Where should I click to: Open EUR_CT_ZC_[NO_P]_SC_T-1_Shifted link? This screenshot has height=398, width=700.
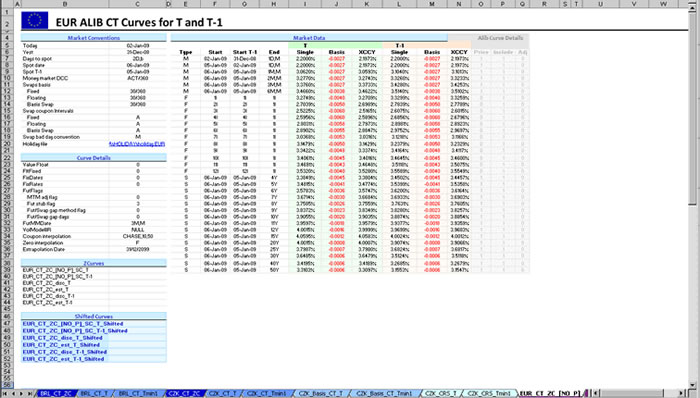75,331
